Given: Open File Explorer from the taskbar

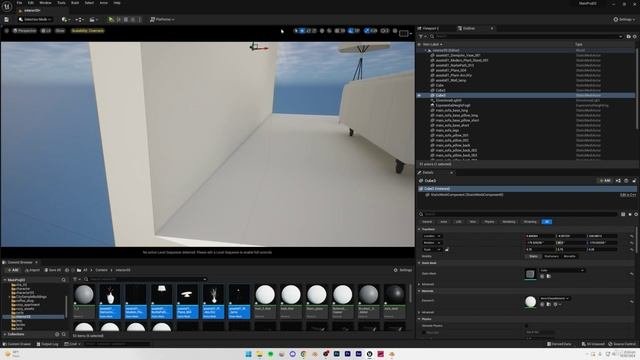Looking at the screenshot, I should click(x=259, y=354).
